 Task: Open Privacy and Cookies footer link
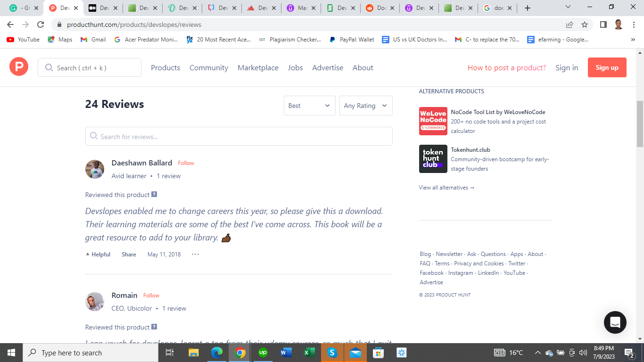[x=479, y=263]
